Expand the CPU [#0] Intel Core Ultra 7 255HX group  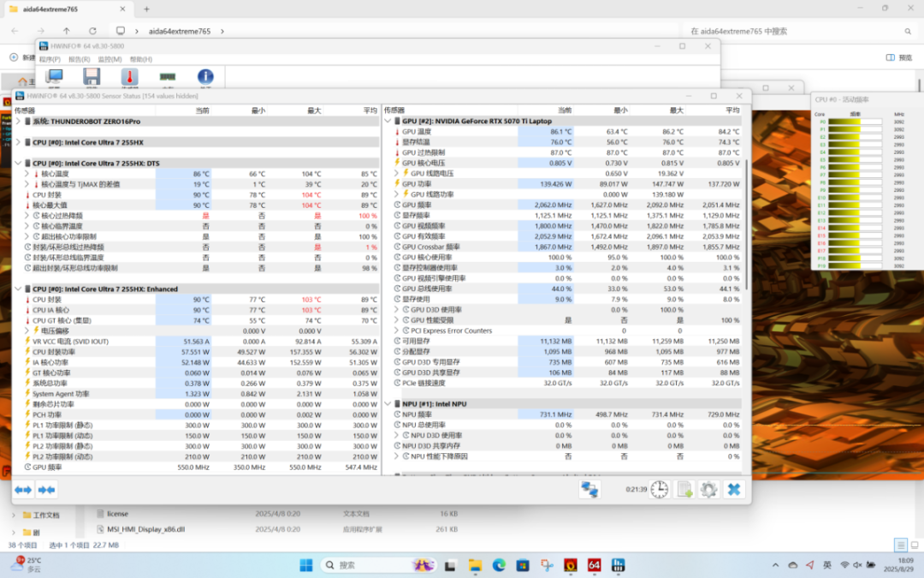click(x=18, y=142)
